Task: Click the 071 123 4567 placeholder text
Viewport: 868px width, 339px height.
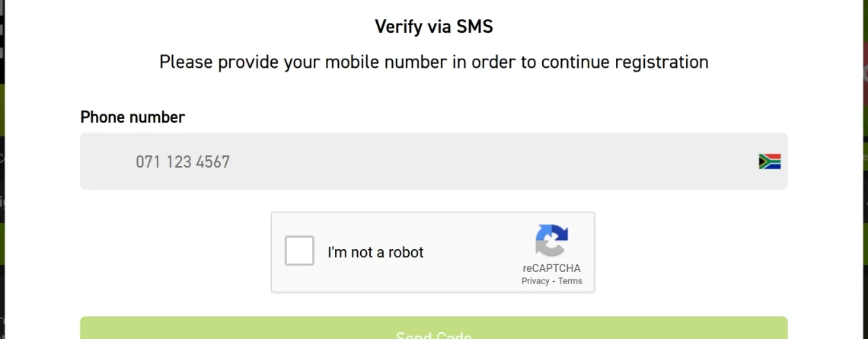Action: pyautogui.click(x=183, y=162)
